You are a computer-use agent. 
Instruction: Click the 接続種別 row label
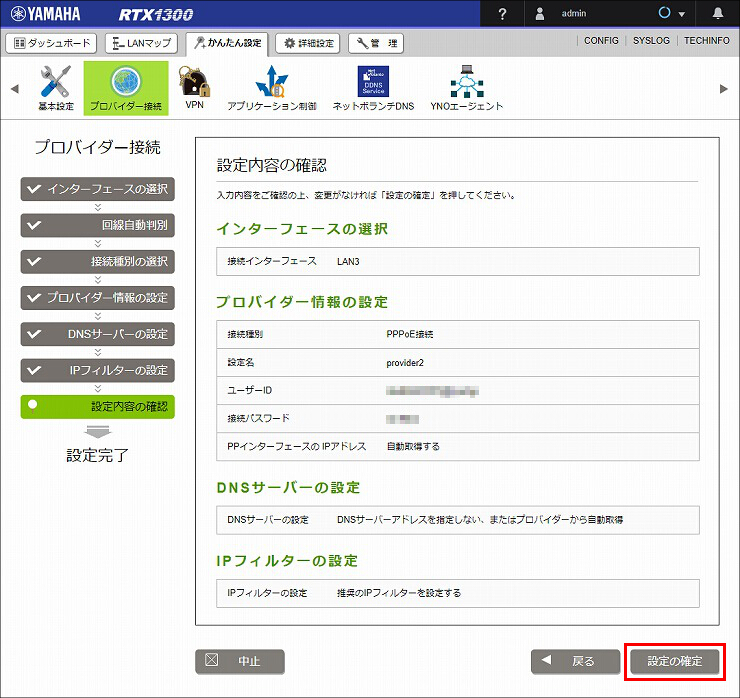tap(245, 334)
